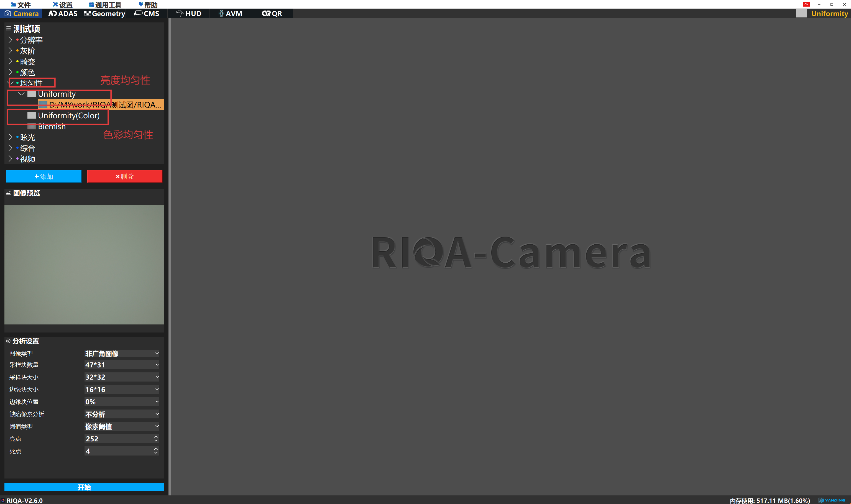Viewport: 851px width, 504px height.
Task: Click the Blemish item icon
Action: (32, 126)
